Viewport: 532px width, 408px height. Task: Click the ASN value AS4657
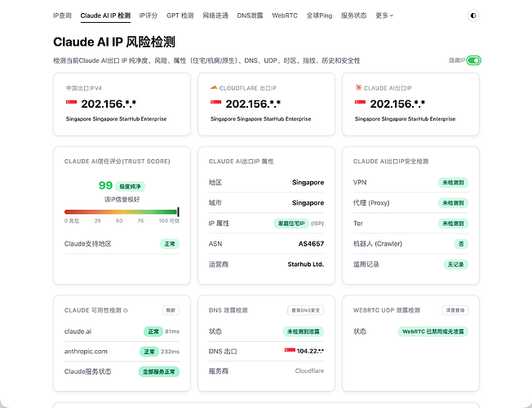pos(311,244)
